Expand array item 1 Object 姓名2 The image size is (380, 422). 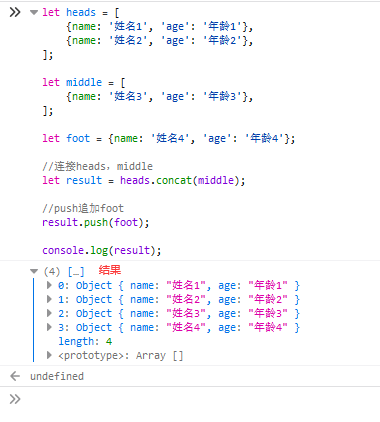49,299
